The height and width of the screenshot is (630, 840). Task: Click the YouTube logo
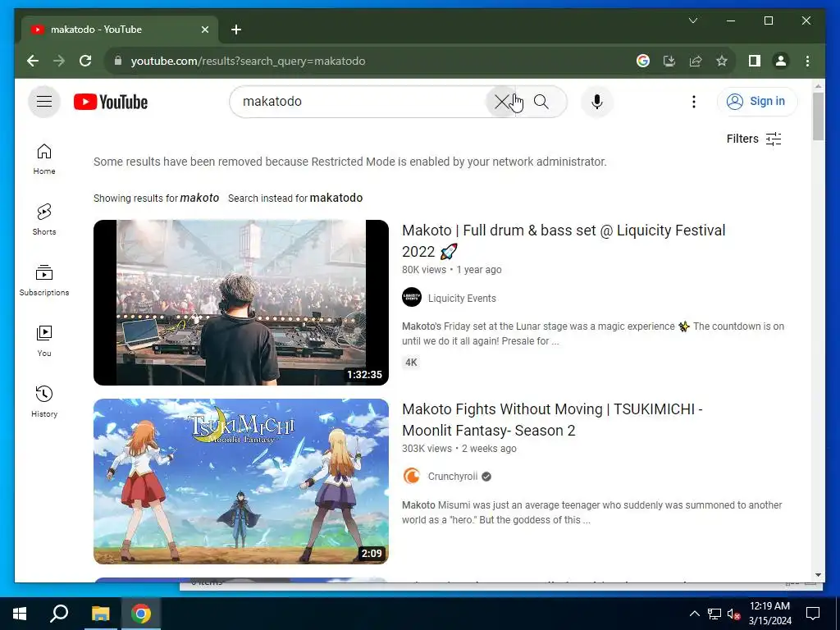pyautogui.click(x=111, y=102)
